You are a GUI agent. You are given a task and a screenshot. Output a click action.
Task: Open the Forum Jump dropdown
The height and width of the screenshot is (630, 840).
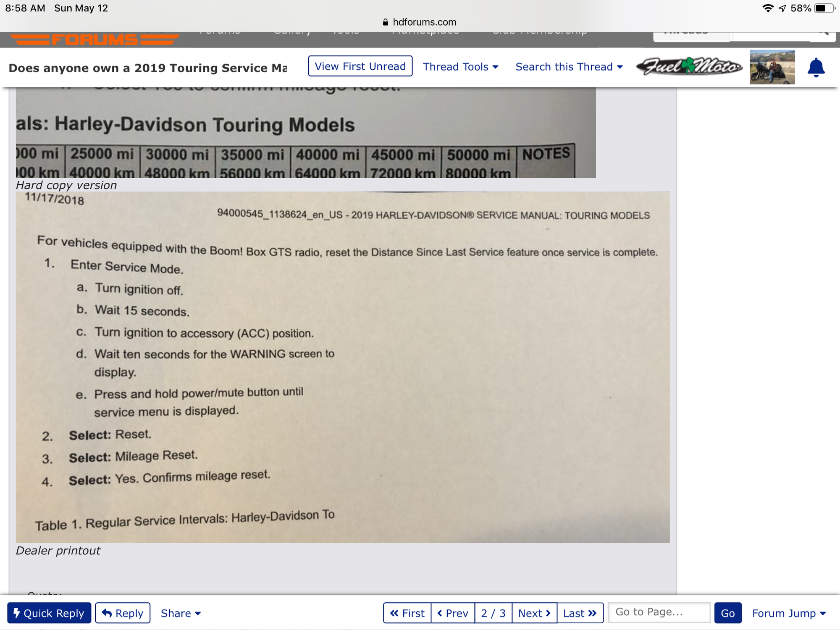point(788,613)
